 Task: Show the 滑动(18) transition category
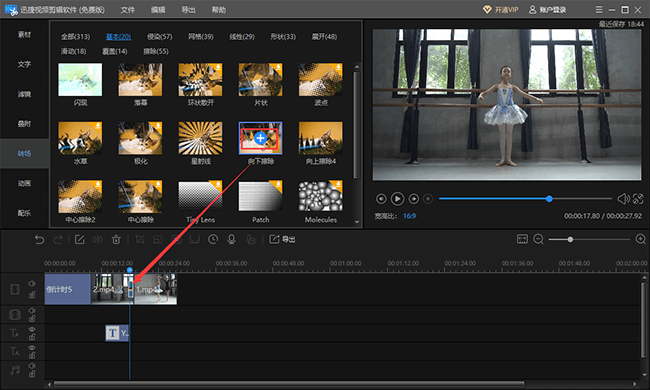[73, 51]
